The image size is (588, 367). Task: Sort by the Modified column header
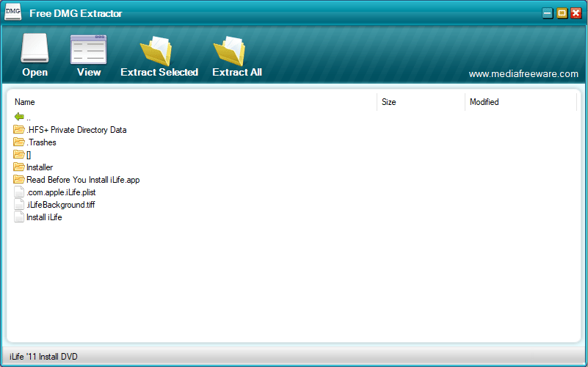(x=484, y=102)
